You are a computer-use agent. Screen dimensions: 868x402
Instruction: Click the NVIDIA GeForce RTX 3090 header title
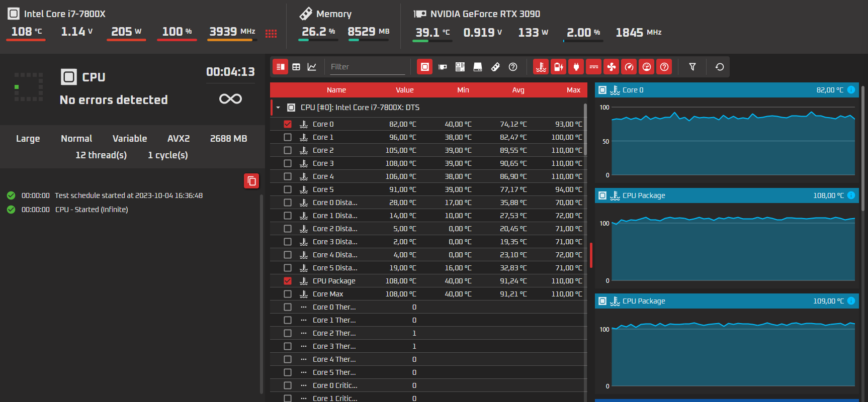(x=485, y=14)
